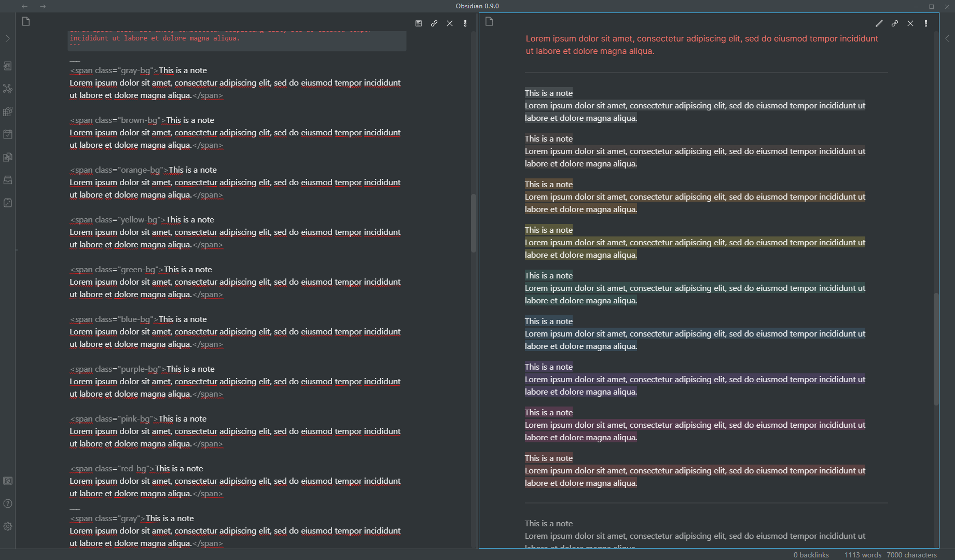Click the inbox tray ribbon icon
955x560 pixels.
(x=8, y=180)
